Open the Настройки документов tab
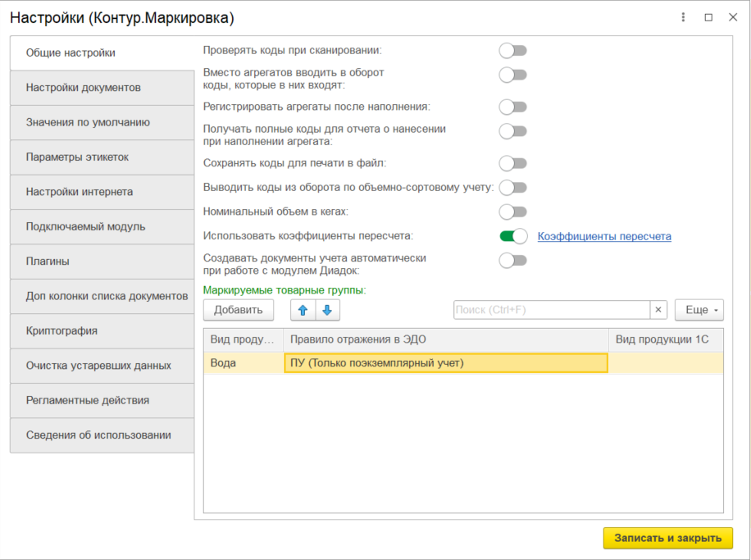Screen dimensions: 751x560 (x=102, y=88)
